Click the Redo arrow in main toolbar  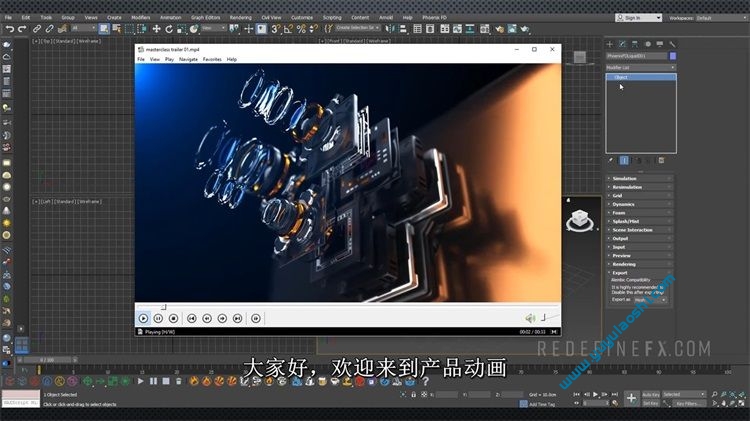[x=22, y=29]
